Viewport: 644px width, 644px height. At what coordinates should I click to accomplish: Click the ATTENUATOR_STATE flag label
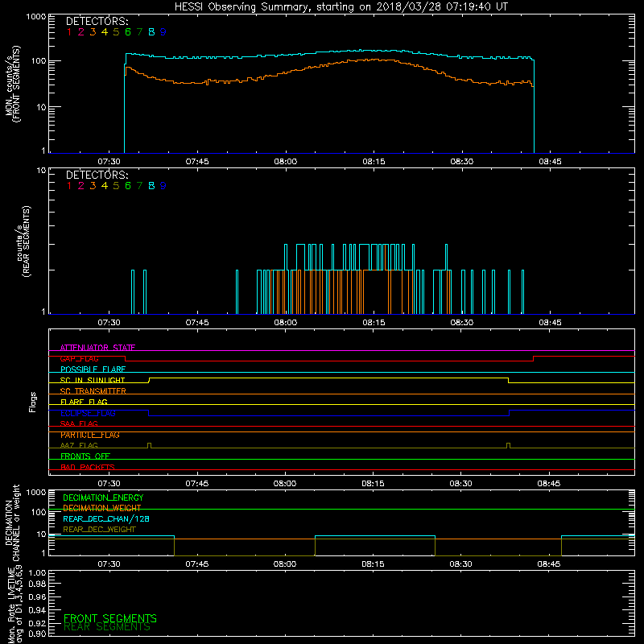click(x=97, y=348)
